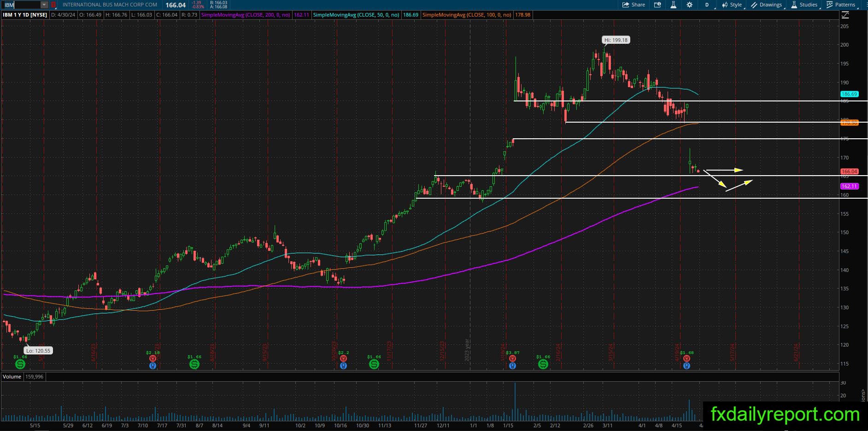Click the header last price 166.04
The height and width of the screenshot is (431, 868).
(176, 5)
